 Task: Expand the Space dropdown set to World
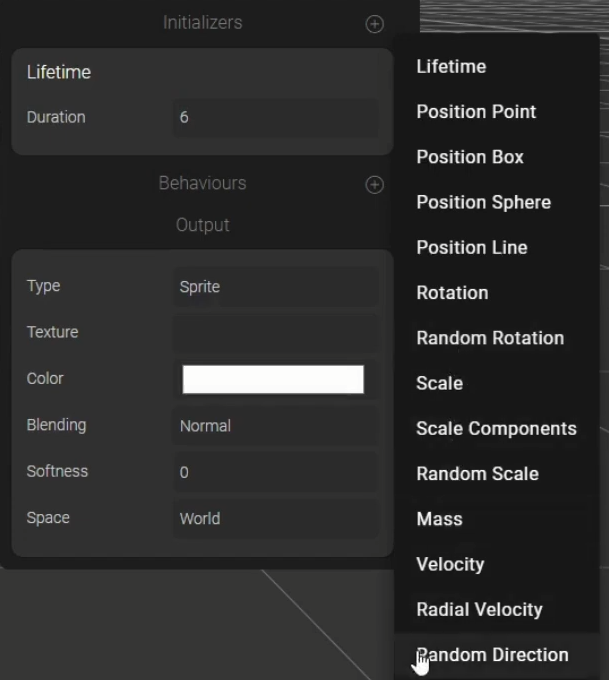tap(275, 519)
